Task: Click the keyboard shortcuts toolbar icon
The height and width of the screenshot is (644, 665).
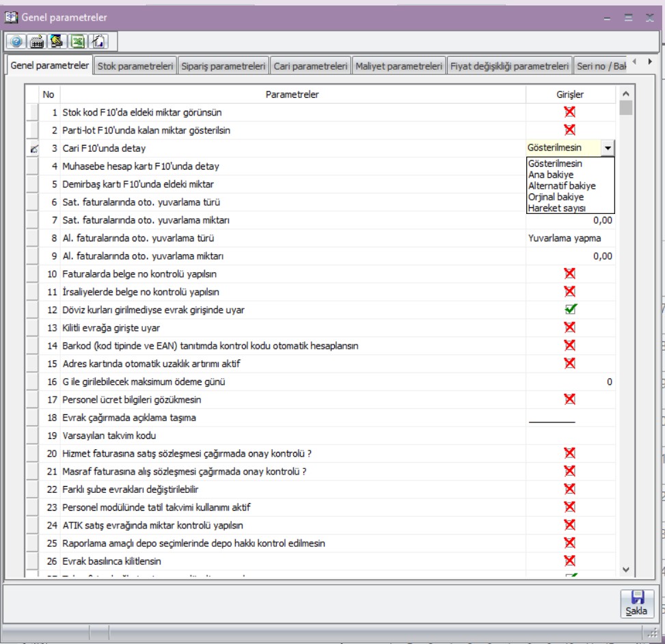Action: point(37,42)
